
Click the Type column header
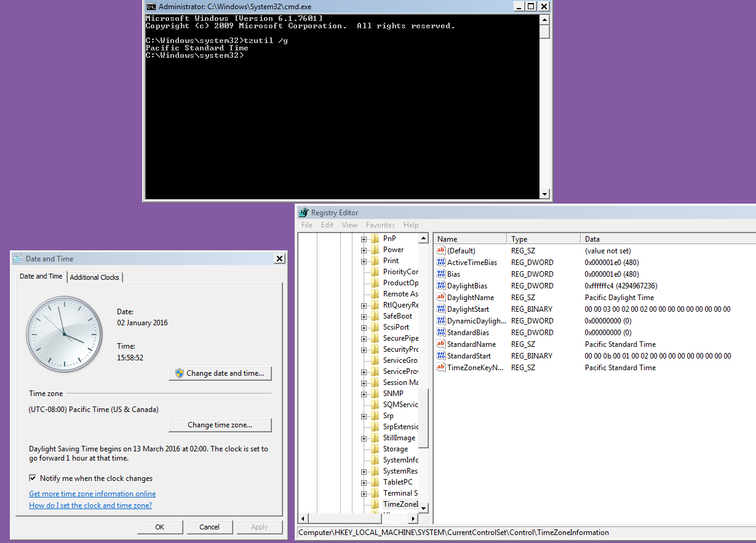click(x=544, y=239)
